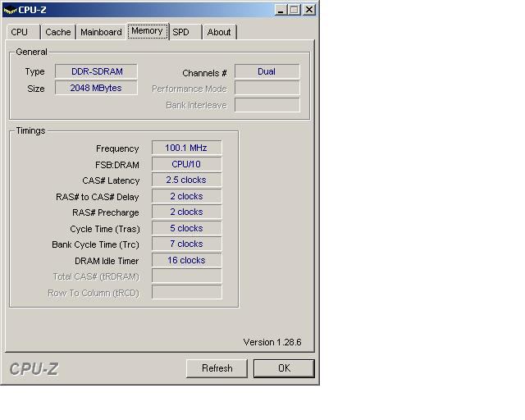Viewport: 525px width, 420px height.
Task: Click the Size label
Action: (36, 89)
